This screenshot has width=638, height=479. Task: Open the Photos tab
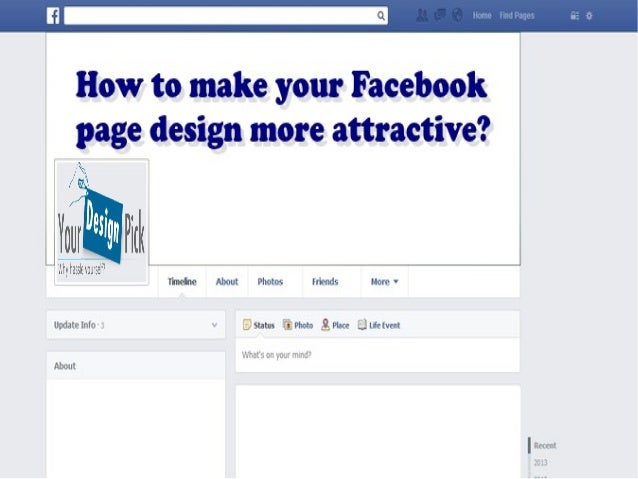270,282
